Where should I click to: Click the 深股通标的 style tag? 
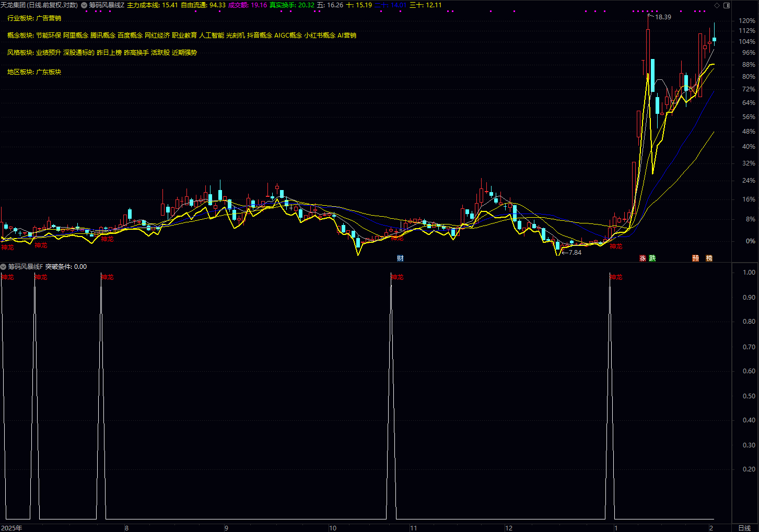tap(79, 53)
